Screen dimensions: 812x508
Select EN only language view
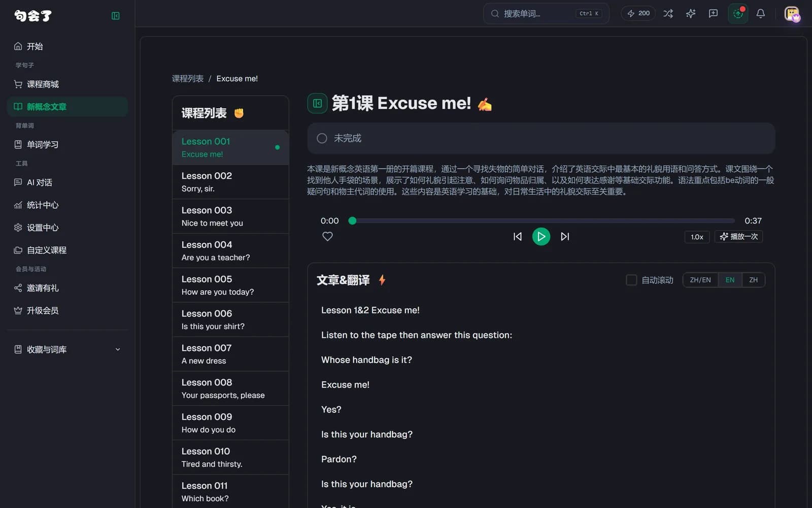tap(730, 280)
